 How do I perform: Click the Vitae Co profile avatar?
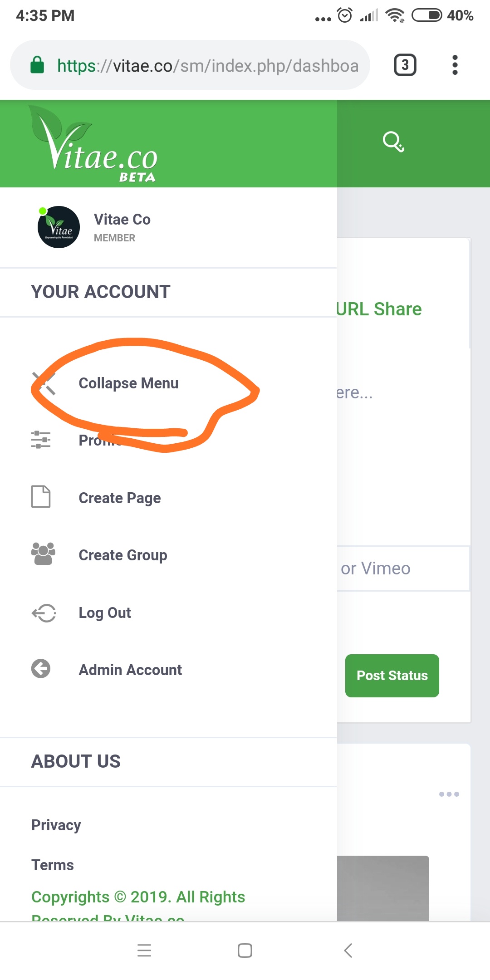[x=59, y=227]
